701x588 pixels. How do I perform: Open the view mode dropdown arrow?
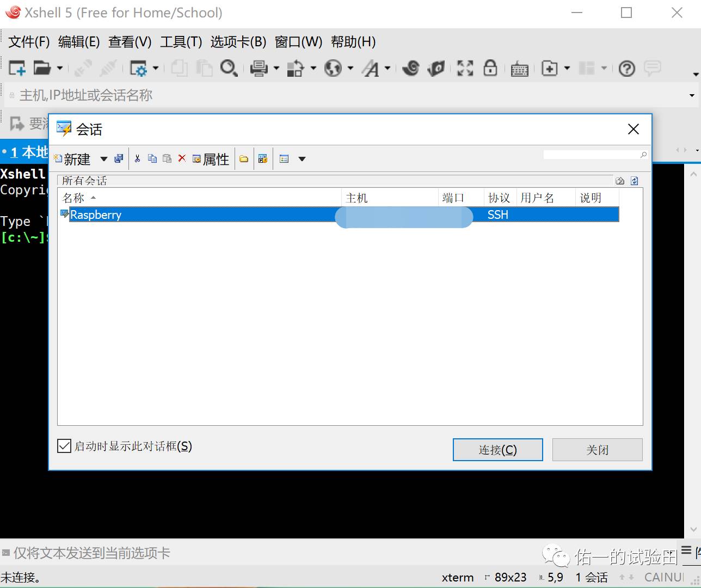302,159
